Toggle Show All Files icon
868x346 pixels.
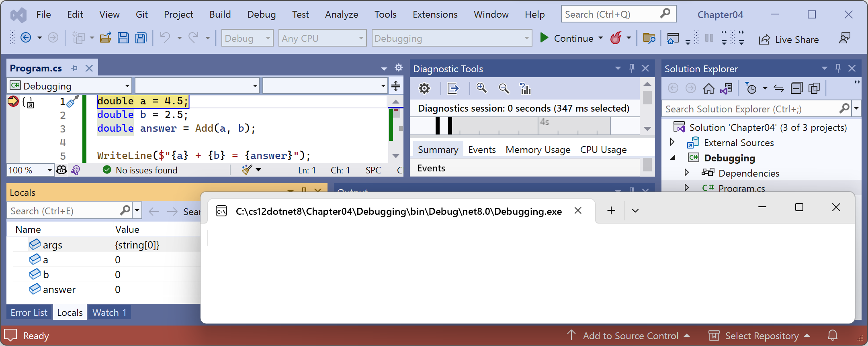tap(814, 88)
